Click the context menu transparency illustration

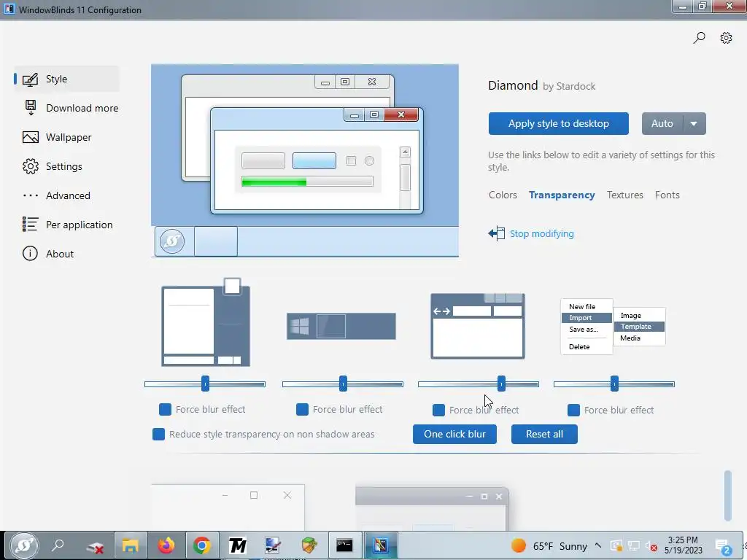tap(613, 327)
